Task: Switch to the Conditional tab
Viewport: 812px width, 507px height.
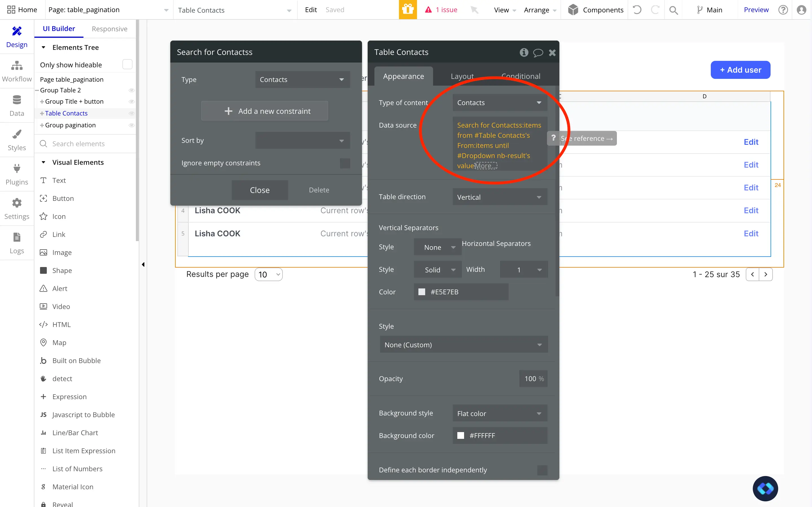Action: pyautogui.click(x=520, y=76)
